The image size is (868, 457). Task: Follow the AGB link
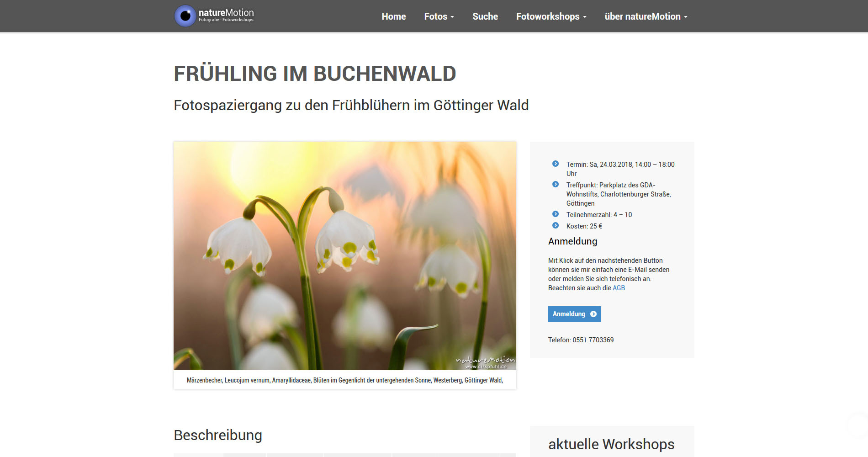coord(619,288)
